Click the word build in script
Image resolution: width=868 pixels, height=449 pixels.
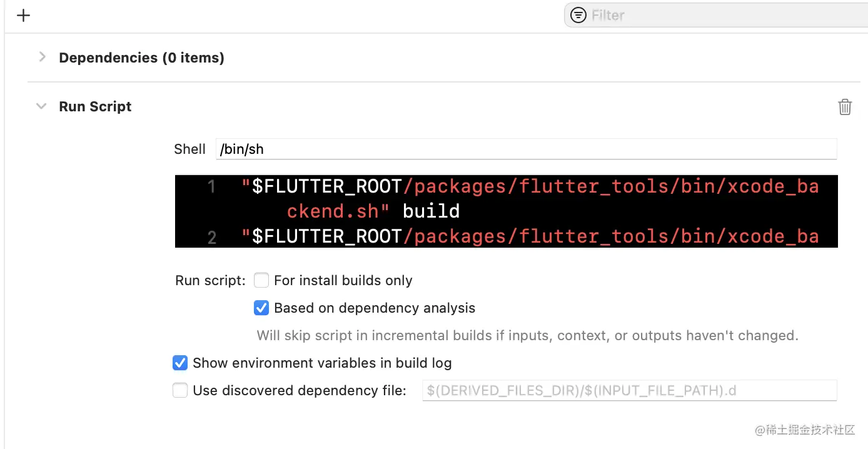coord(431,211)
